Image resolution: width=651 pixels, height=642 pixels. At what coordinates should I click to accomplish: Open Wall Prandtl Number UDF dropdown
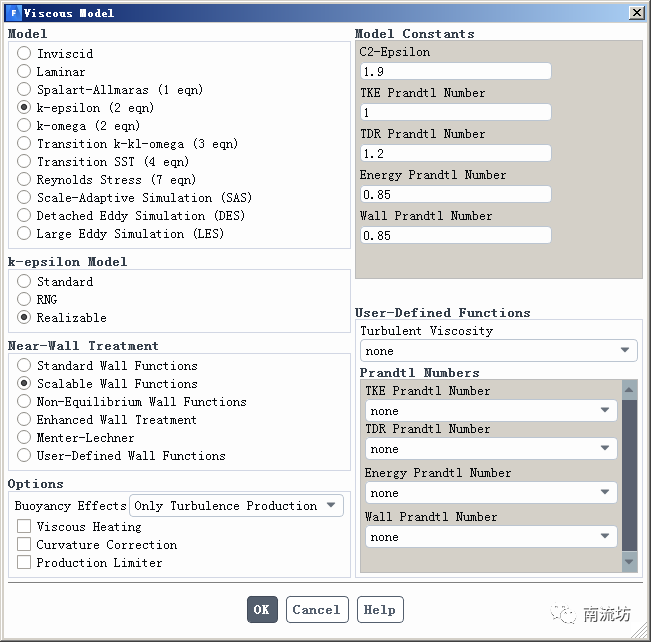[x=491, y=537]
